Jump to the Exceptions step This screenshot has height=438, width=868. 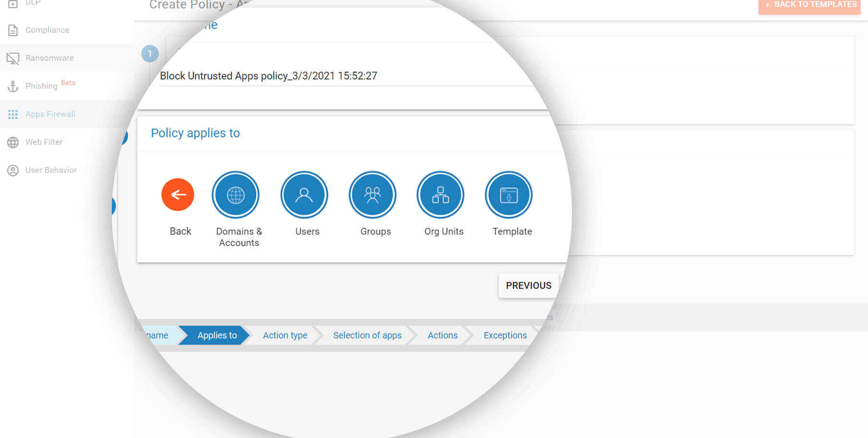pos(505,335)
